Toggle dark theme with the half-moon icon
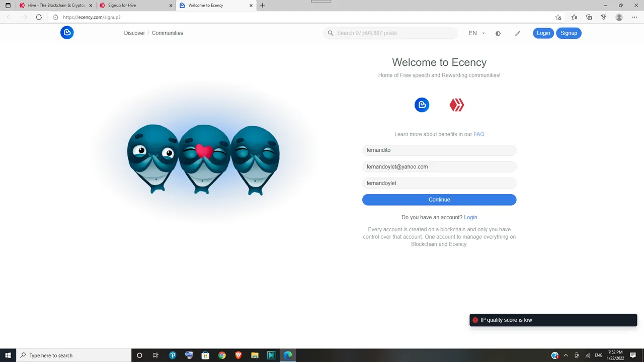This screenshot has width=644, height=362. click(x=498, y=33)
